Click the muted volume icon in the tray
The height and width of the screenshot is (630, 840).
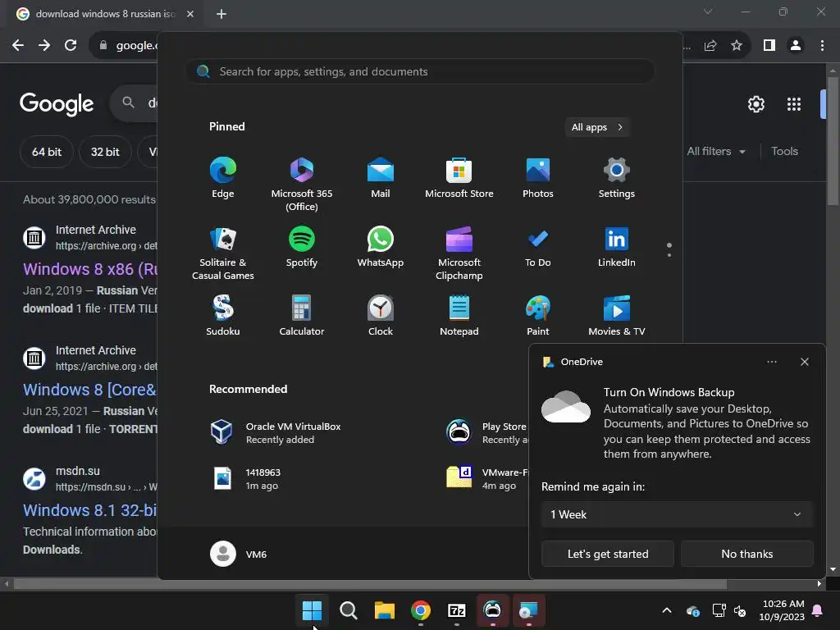point(741,610)
